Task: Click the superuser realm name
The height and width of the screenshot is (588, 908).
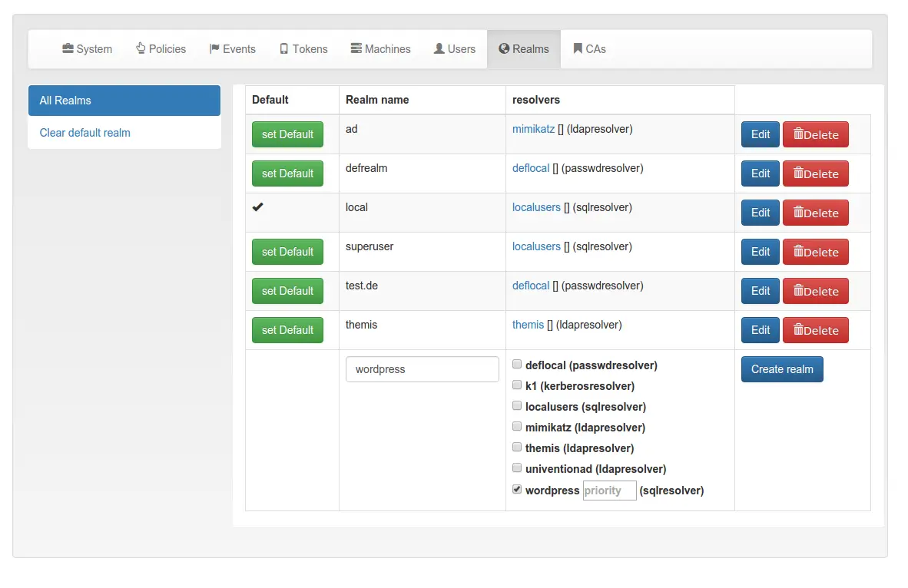Action: pyautogui.click(x=369, y=246)
